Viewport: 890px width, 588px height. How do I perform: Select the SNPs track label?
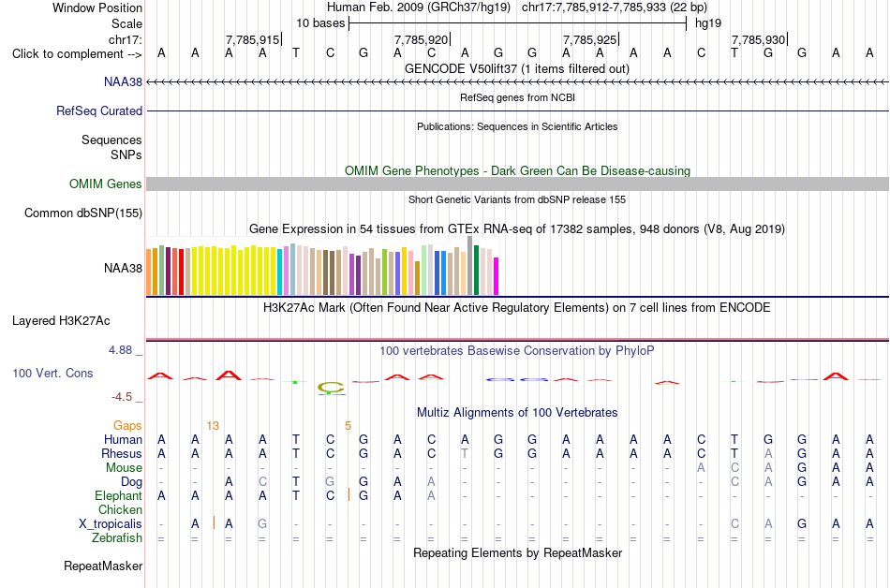click(126, 154)
